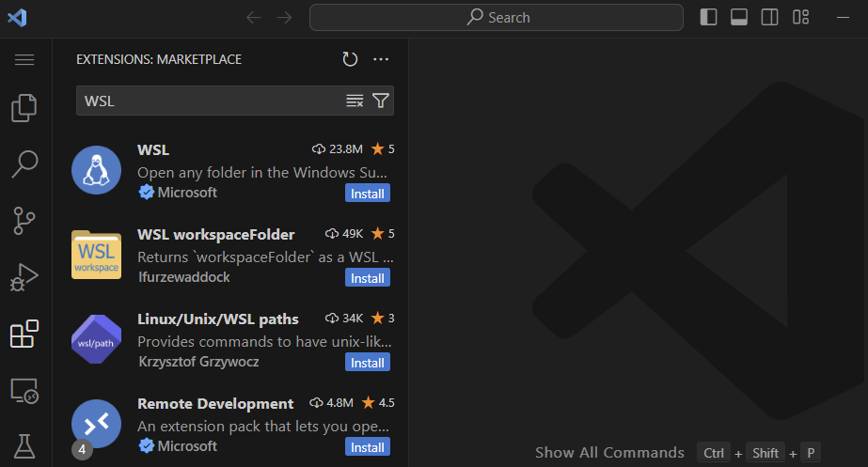Viewport: 868px width, 467px height.
Task: Select the Extensions view icon
Action: click(24, 334)
